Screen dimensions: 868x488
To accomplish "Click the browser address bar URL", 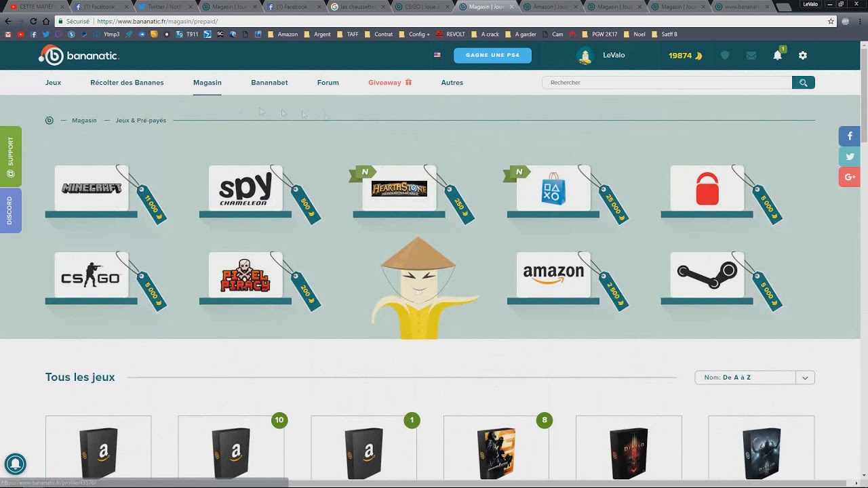I will (x=157, y=21).
